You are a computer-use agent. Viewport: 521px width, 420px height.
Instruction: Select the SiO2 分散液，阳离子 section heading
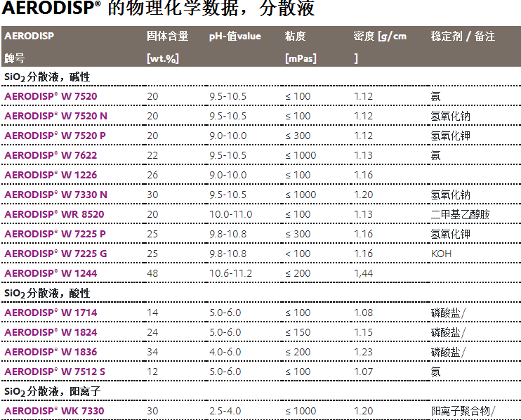coord(52,391)
